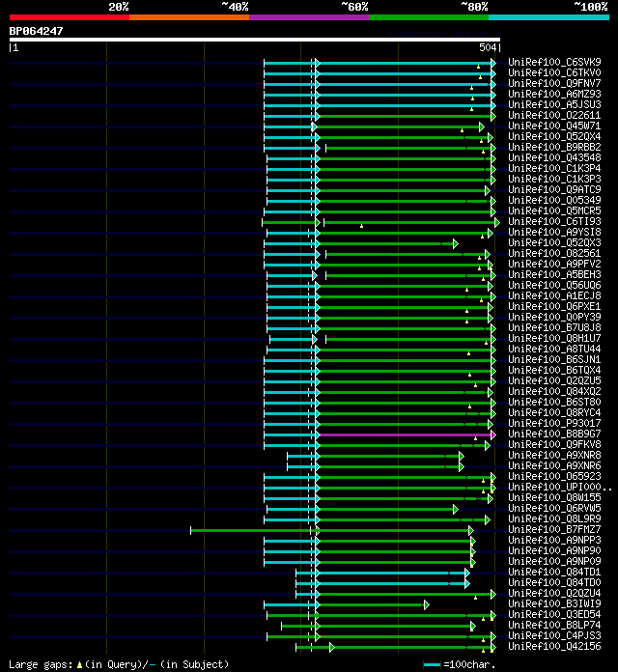This screenshot has width=618, height=672.
Task: Select the truncated UniRef100_UPI000.. label
Action: coord(560,487)
